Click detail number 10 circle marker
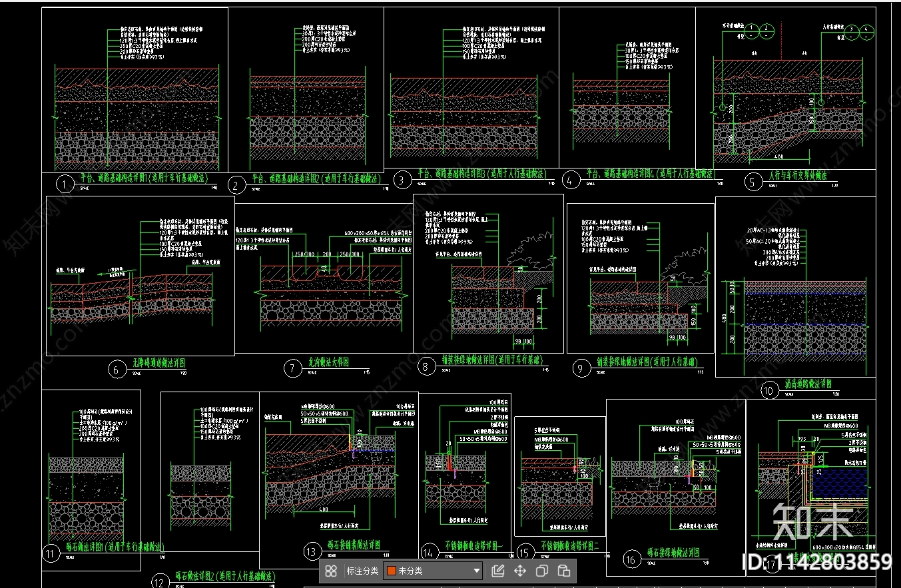This screenshot has height=588, width=901. [x=769, y=390]
